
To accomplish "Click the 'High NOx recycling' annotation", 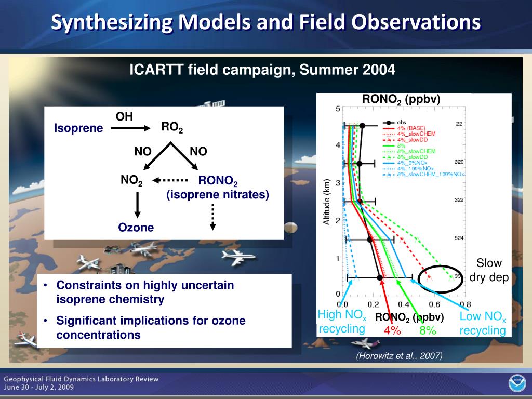I will 342,321.
